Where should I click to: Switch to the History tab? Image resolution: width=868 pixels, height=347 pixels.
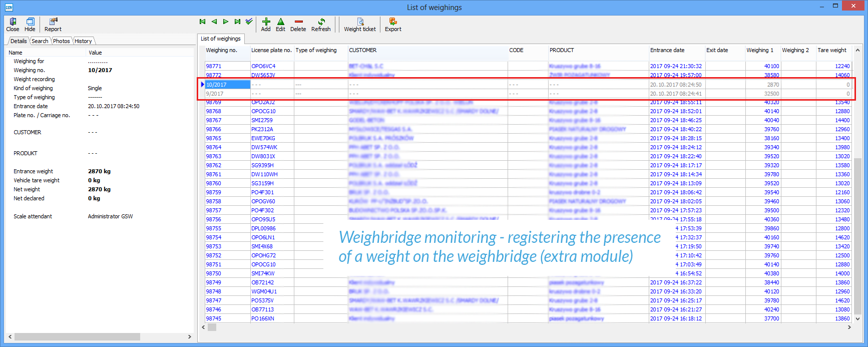coord(83,41)
